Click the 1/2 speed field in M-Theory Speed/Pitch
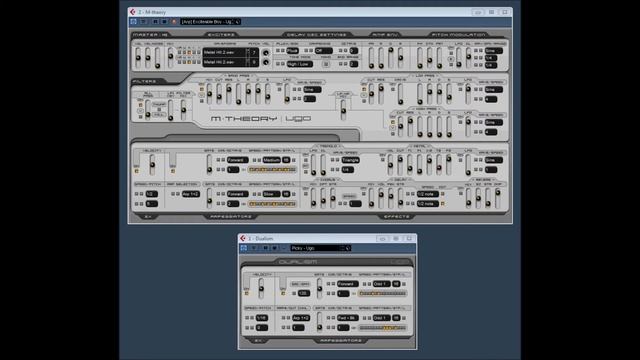The width and height of the screenshot is (640, 360). (x=151, y=194)
